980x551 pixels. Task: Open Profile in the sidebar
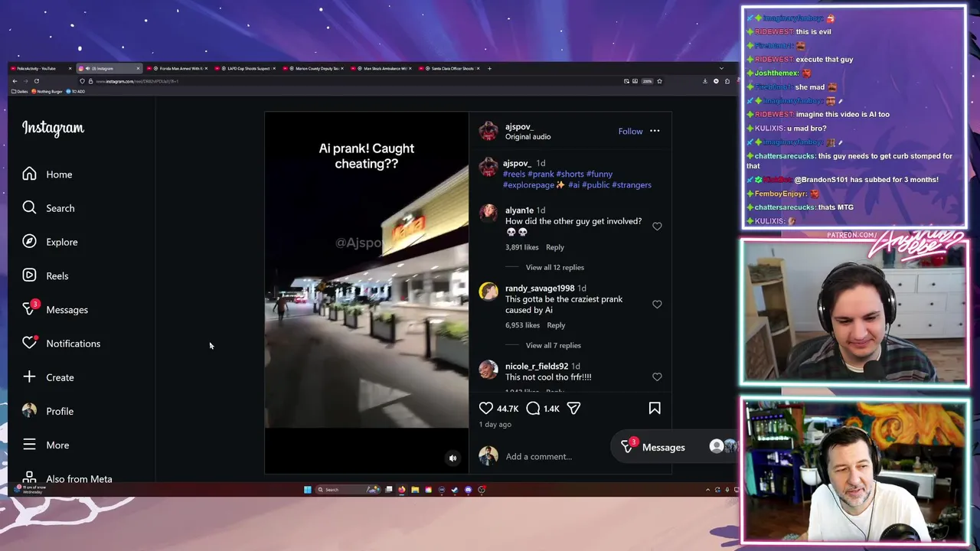[48, 411]
